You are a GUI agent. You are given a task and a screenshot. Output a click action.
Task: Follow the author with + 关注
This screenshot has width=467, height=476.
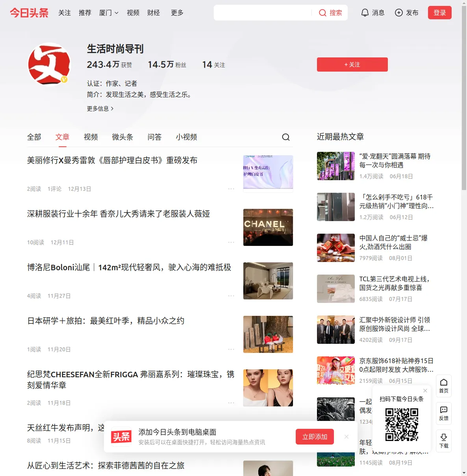[x=352, y=65]
